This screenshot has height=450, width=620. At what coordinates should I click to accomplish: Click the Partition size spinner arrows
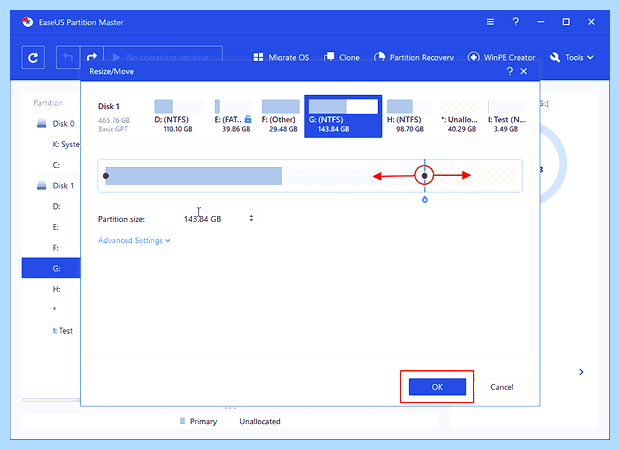pyautogui.click(x=251, y=218)
